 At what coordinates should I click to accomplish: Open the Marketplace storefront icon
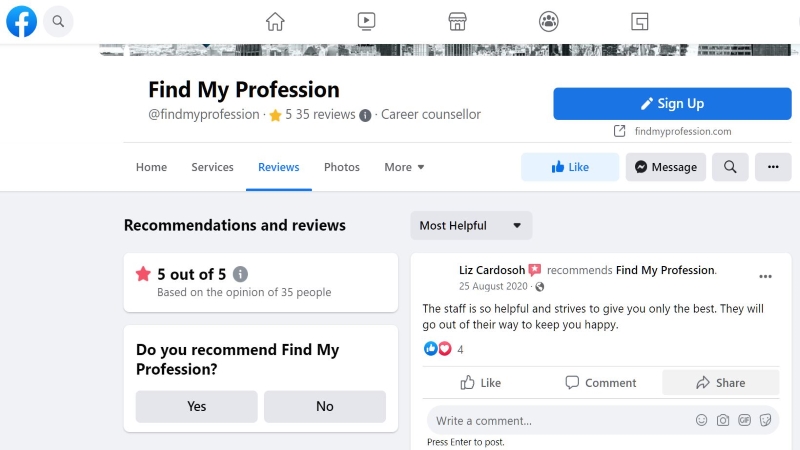tap(457, 21)
